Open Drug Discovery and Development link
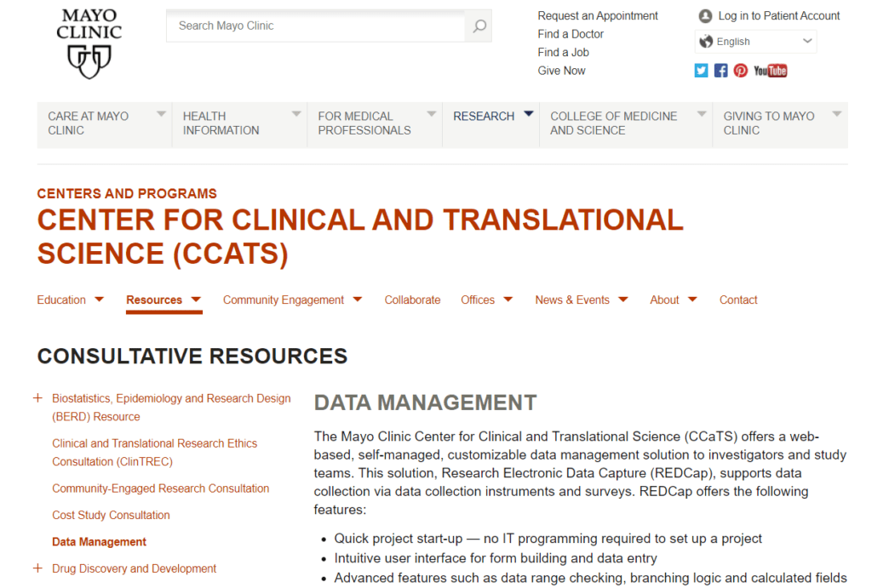 (134, 568)
